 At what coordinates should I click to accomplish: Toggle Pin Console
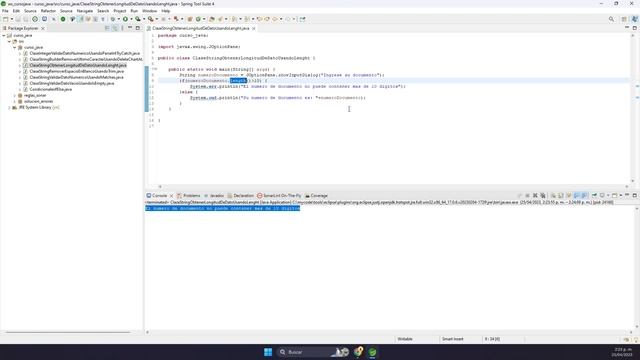[594, 196]
